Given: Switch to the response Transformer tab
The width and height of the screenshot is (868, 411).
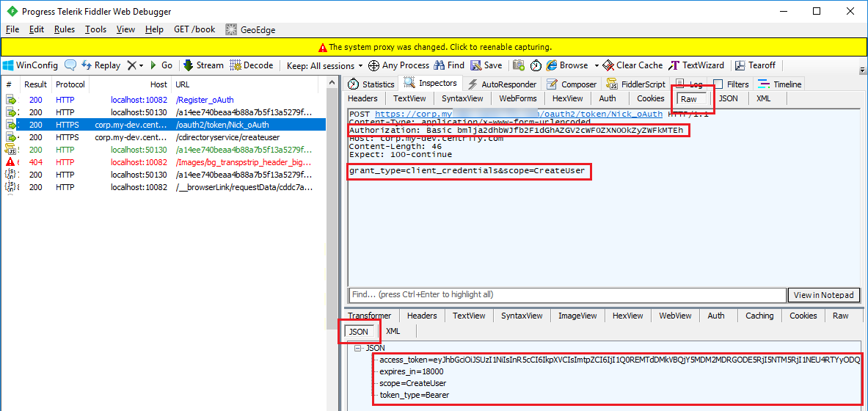Looking at the screenshot, I should click(x=369, y=316).
